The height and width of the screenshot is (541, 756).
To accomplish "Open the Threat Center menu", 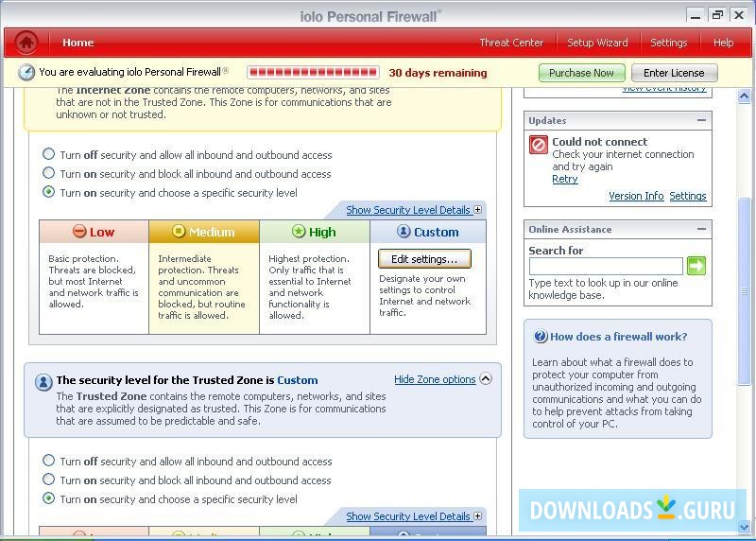I will pos(511,43).
